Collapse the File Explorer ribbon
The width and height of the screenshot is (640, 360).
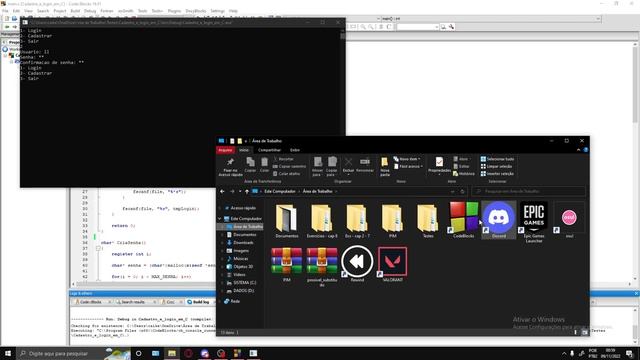click(578, 150)
